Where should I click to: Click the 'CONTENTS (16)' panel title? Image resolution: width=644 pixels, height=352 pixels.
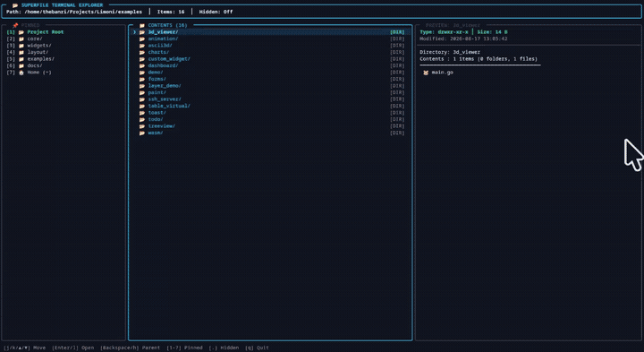coord(167,25)
